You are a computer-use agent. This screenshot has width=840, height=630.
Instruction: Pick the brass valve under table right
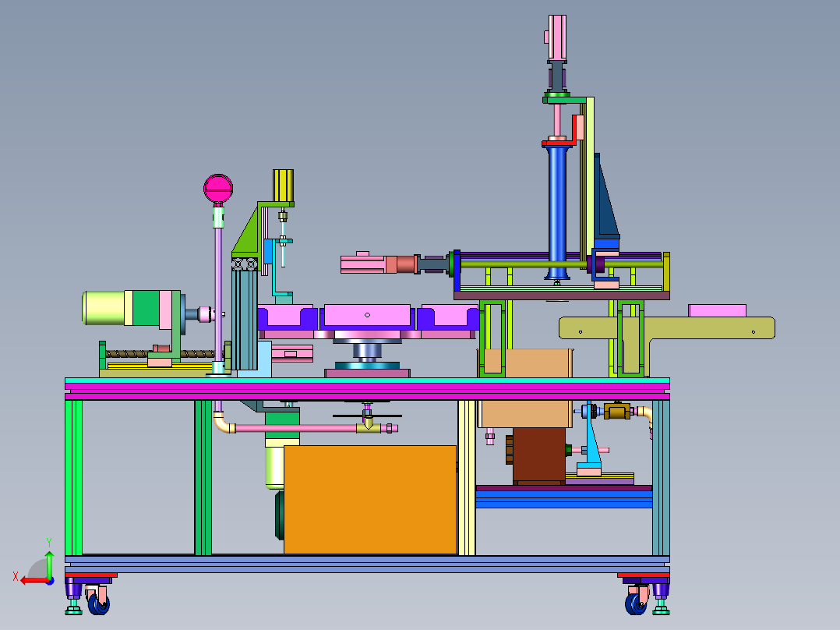[x=616, y=411]
